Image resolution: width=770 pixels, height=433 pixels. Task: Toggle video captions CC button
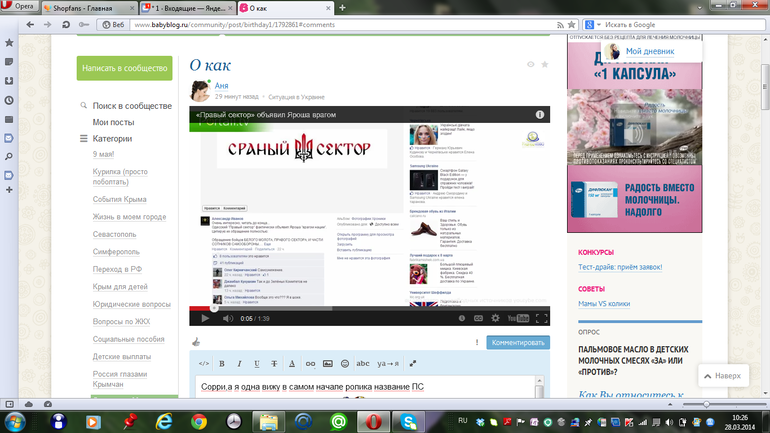[x=478, y=319]
